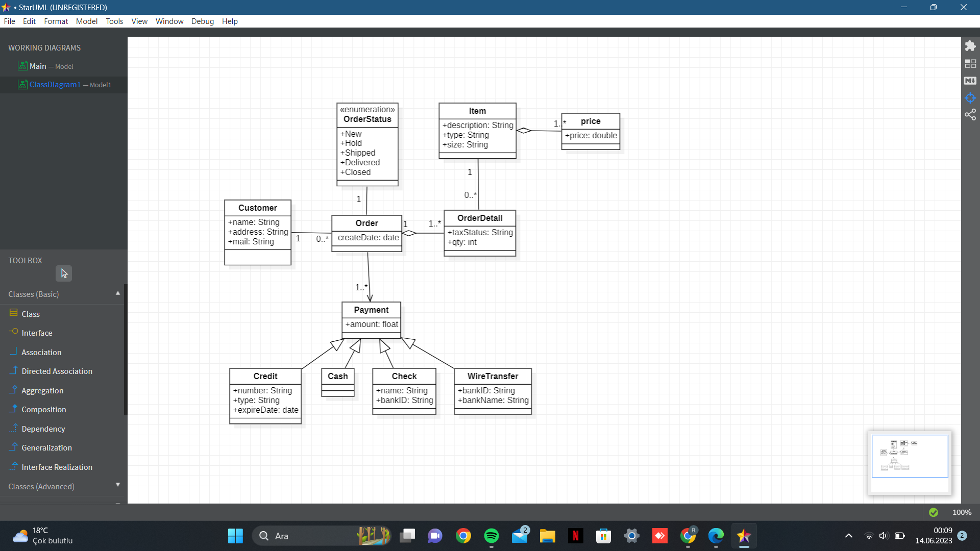Click the share icon on the right sidebar
Viewport: 980px width, 551px height.
(970, 115)
